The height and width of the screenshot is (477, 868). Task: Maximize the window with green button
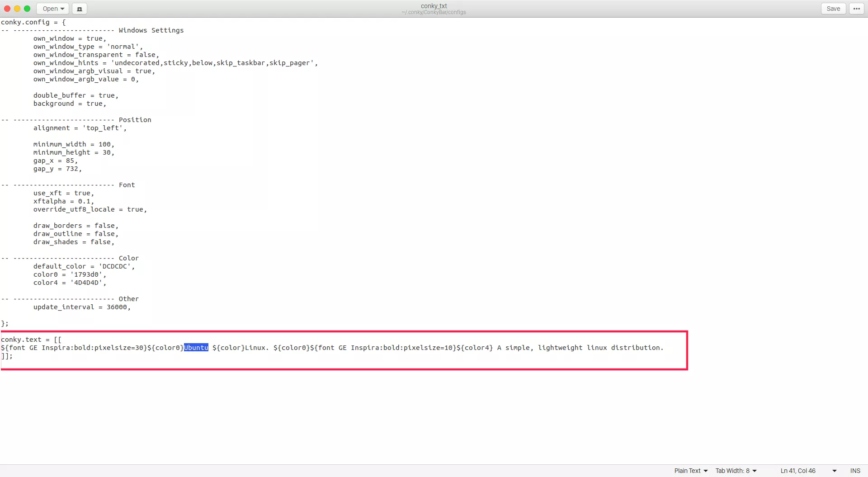tap(27, 9)
